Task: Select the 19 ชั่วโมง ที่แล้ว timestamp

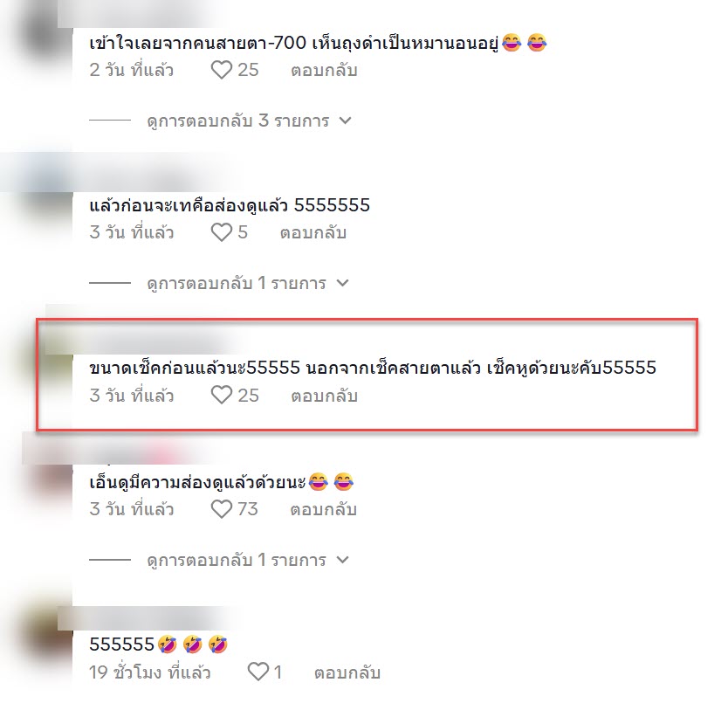Action: click(150, 672)
